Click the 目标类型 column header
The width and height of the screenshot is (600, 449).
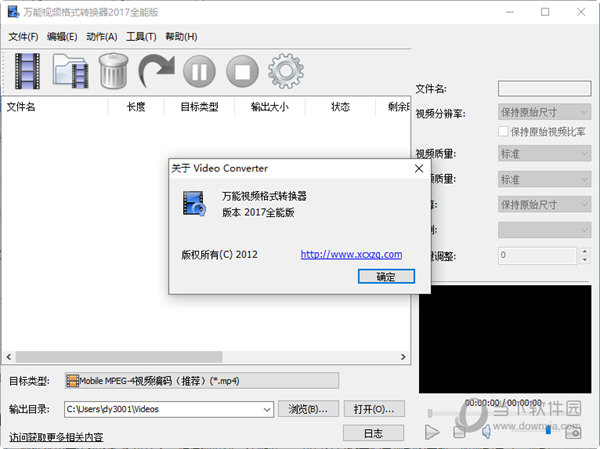[199, 107]
